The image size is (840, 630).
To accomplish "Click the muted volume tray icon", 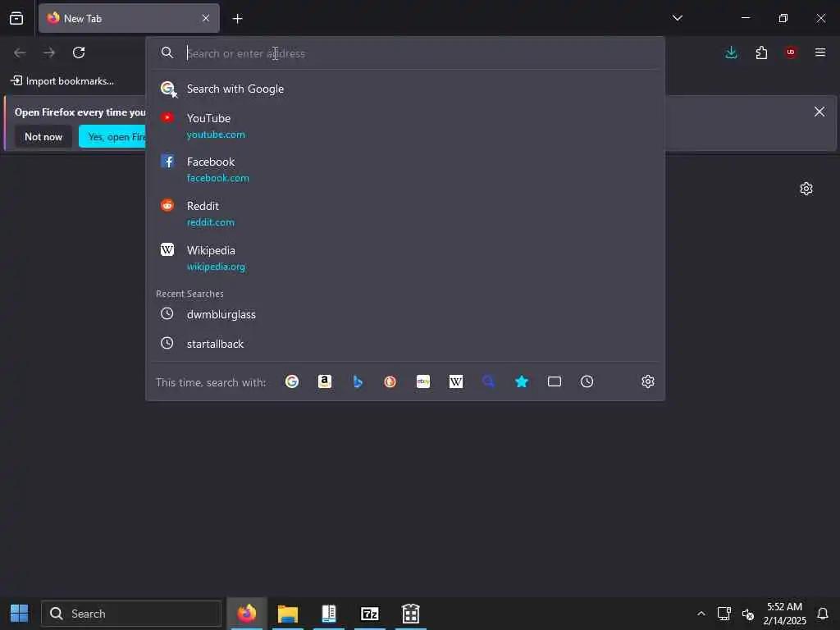I will tap(748, 614).
